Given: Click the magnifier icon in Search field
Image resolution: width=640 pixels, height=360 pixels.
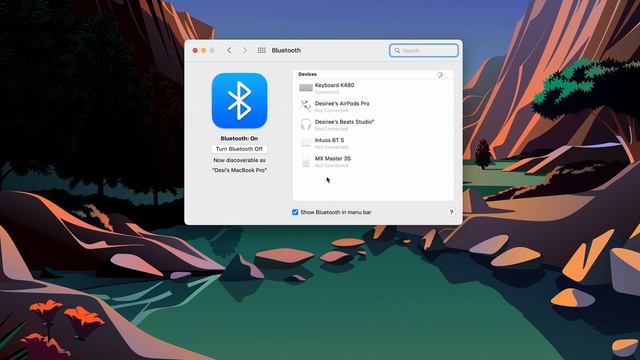Looking at the screenshot, I should (397, 51).
